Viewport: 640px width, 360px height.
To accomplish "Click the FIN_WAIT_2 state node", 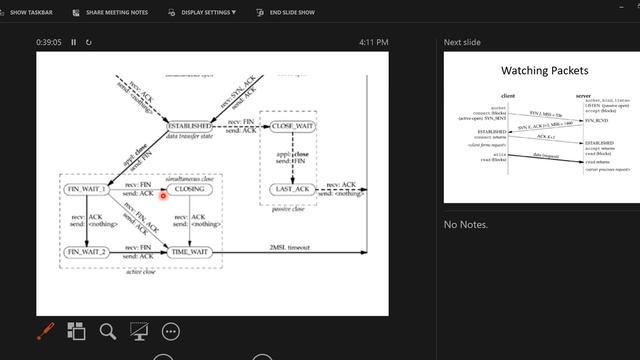I will tap(87, 252).
